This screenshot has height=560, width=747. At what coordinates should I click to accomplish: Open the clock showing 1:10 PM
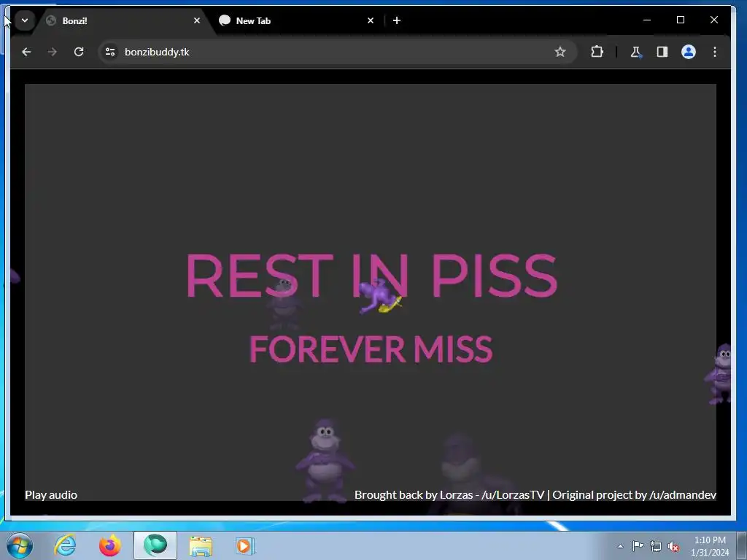(710, 546)
